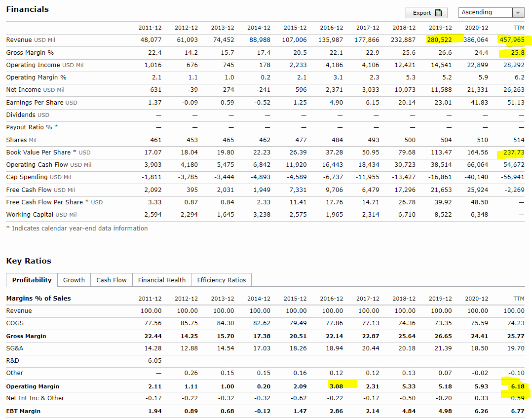Open the Cash Flow tab
This screenshot has width=532, height=419.
112,280
